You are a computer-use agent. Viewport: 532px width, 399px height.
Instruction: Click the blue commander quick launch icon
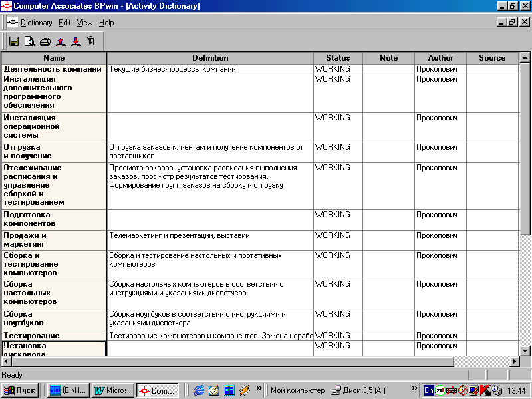(229, 390)
